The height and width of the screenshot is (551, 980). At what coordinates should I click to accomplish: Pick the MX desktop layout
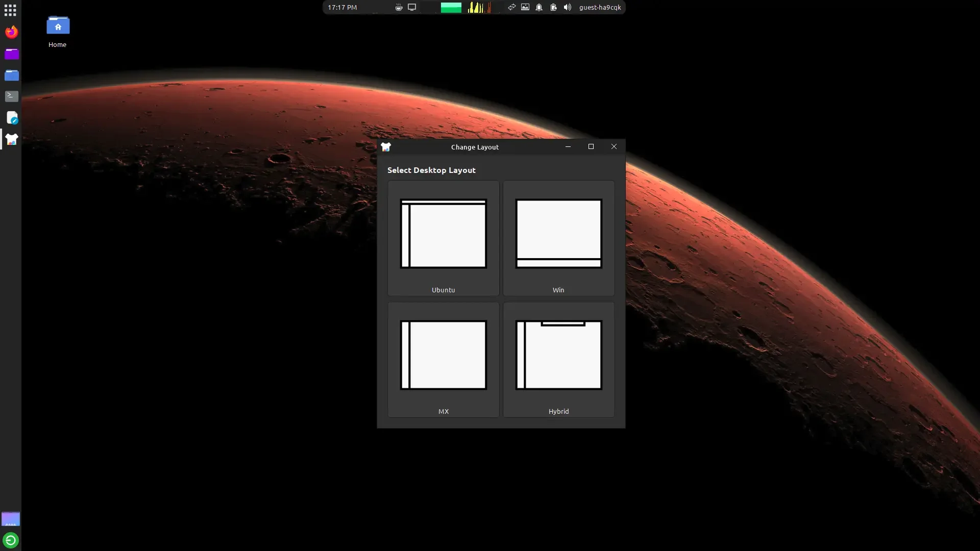tap(443, 360)
